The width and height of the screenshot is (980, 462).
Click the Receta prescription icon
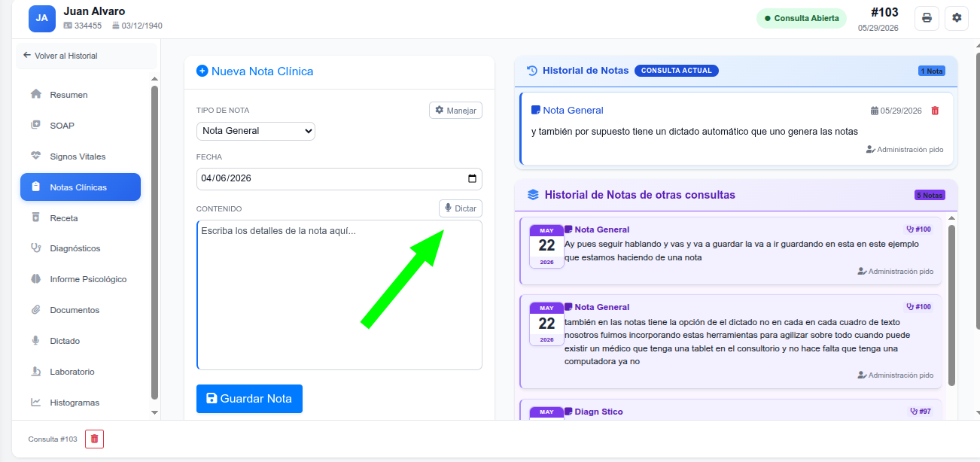[x=35, y=217]
